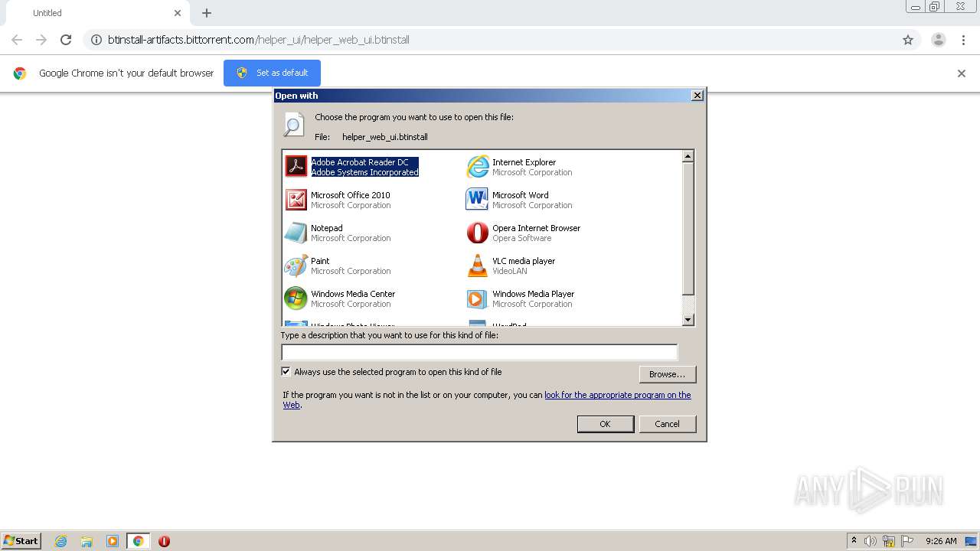This screenshot has height=551, width=980.
Task: Open Chrome's three-dot menu
Action: pos(963,40)
